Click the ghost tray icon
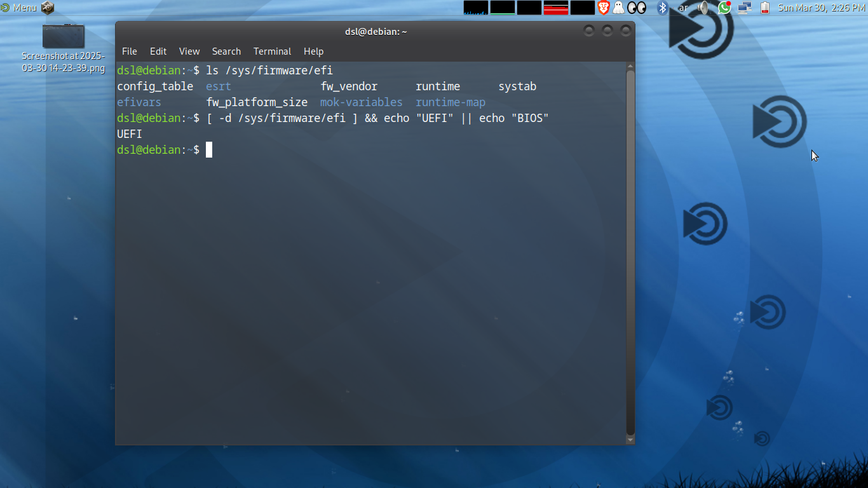This screenshot has width=868, height=488. (x=618, y=8)
